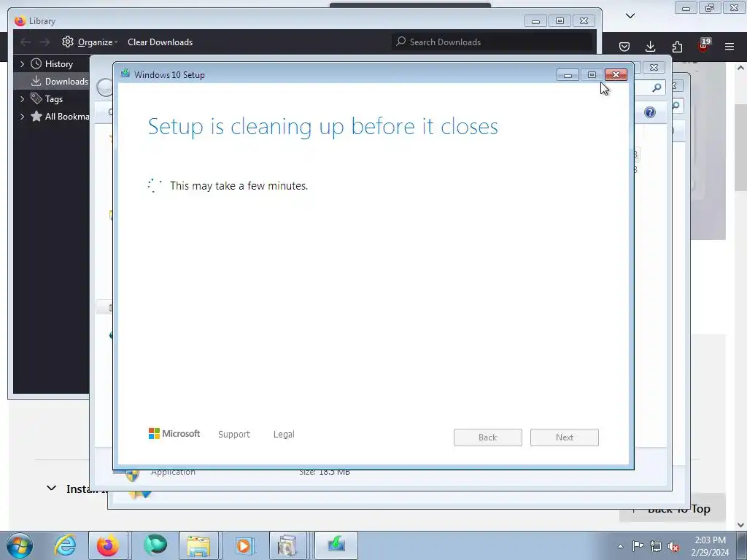This screenshot has width=747, height=560.
Task: Expand the History tree item
Action: coord(22,63)
